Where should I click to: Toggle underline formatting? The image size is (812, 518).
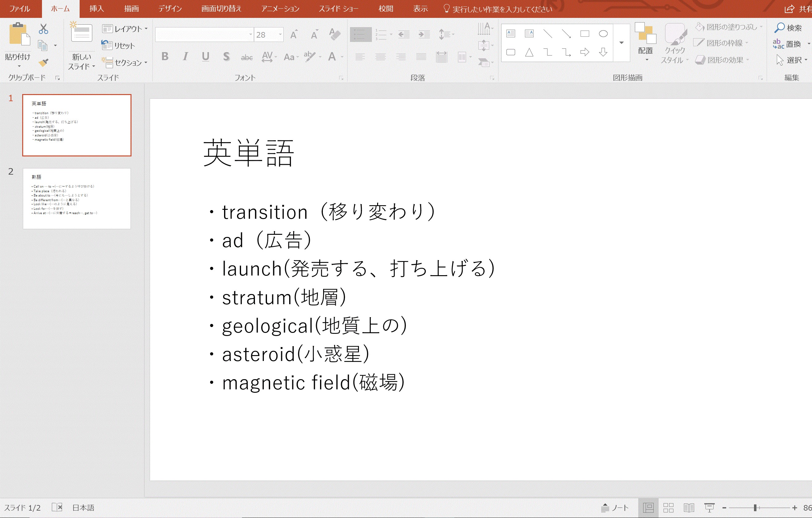(x=205, y=57)
